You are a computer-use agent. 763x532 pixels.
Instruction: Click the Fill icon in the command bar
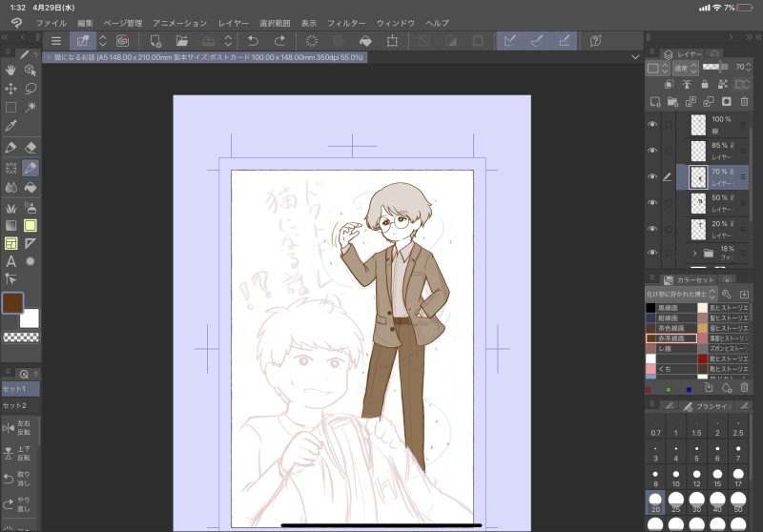(x=365, y=41)
